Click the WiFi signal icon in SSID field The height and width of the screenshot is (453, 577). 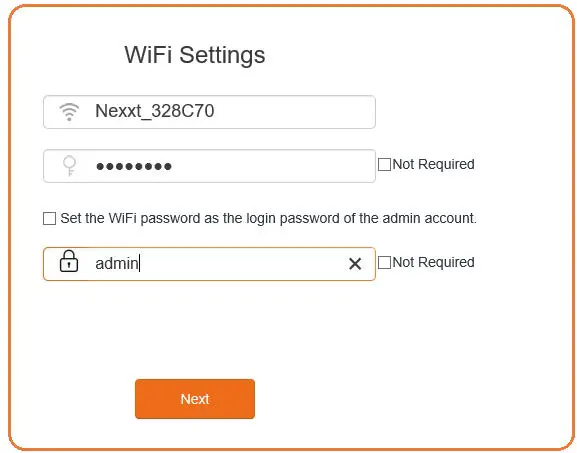pos(69,112)
